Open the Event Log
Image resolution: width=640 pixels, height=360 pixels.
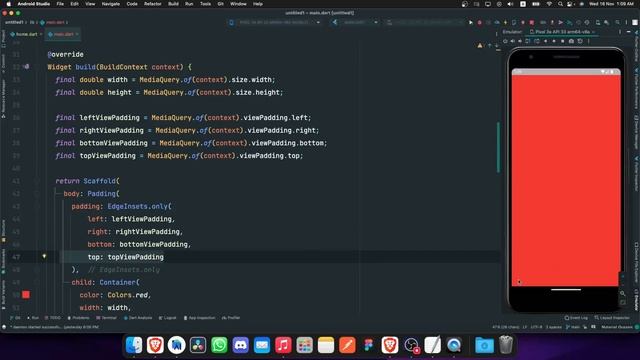click(x=576, y=318)
